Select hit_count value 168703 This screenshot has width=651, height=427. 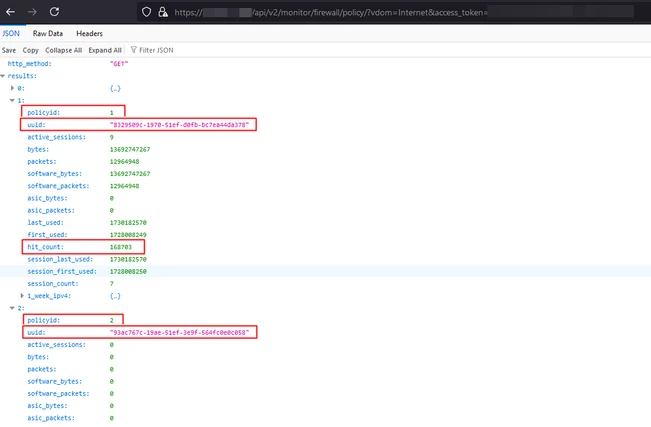point(121,247)
